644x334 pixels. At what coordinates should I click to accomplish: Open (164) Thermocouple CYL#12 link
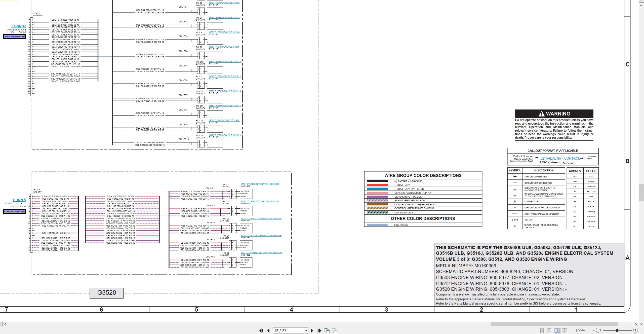pos(225,76)
